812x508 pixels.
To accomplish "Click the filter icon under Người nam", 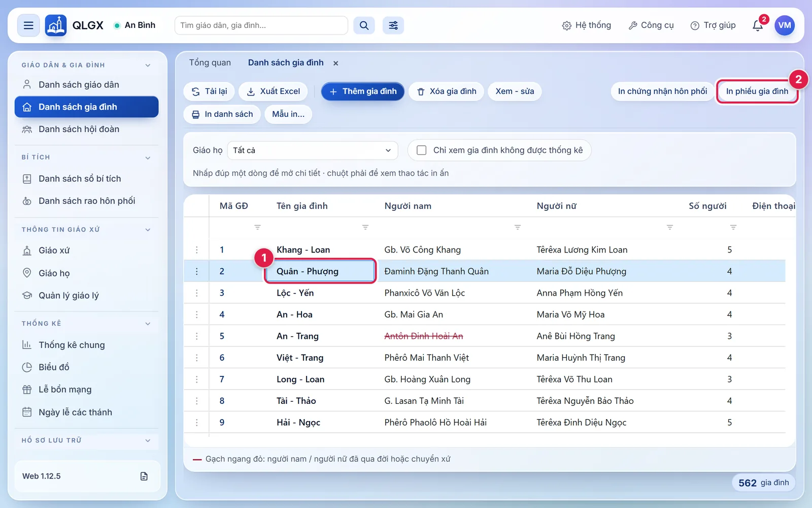I will pyautogui.click(x=518, y=227).
